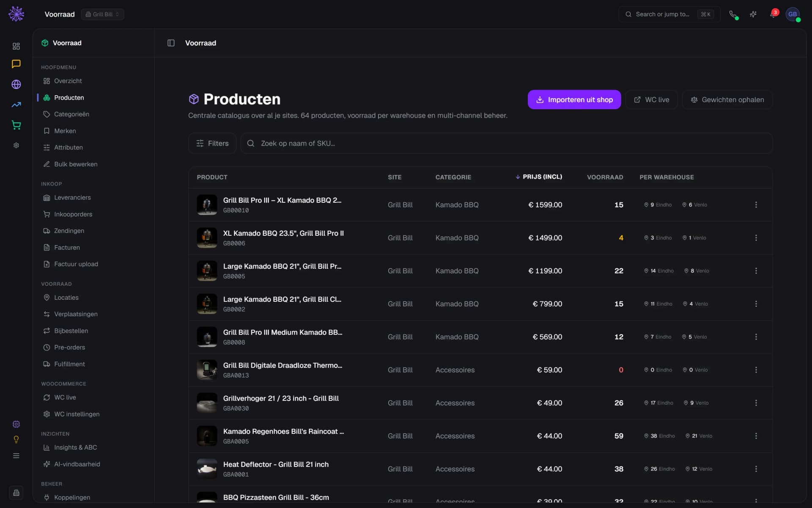Click the Zoek op naam of SKU field
The image size is (812, 508).
pos(506,144)
